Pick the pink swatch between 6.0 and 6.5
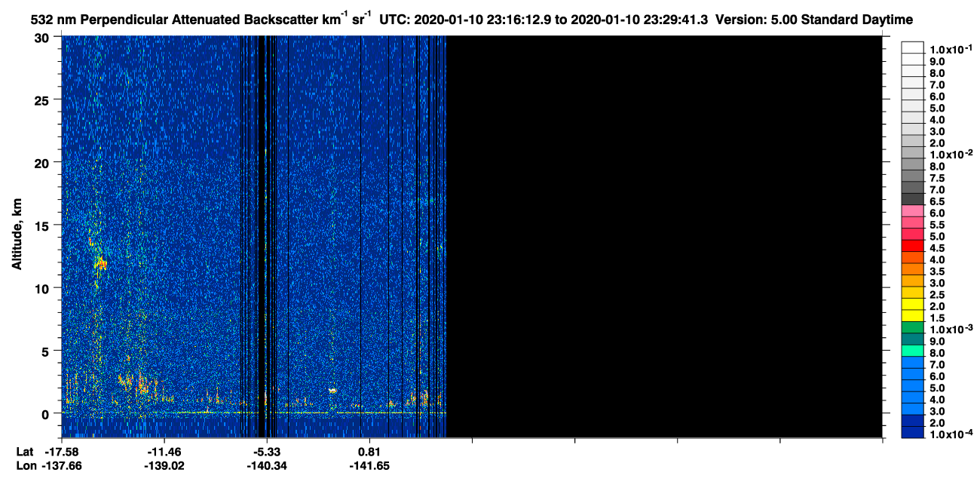 [912, 210]
